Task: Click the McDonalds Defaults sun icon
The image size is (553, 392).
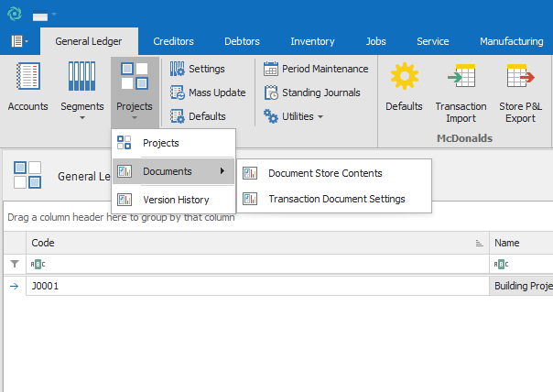Action: point(404,88)
